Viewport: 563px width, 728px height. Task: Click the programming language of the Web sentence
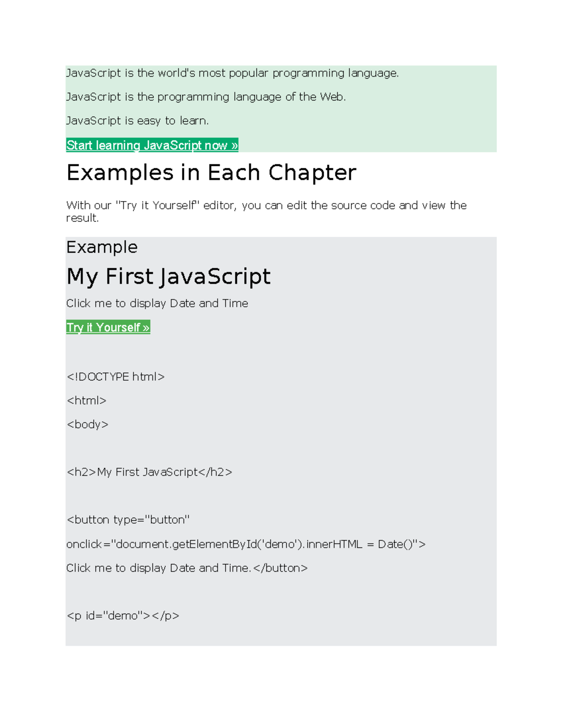206,97
